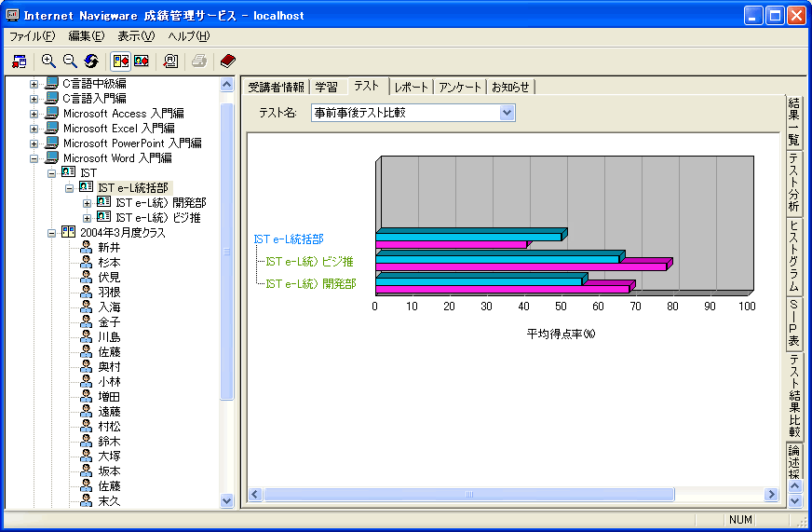Collapse the 2004年3月度クラス node
This screenshot has height=532, width=812.
pyautogui.click(x=52, y=233)
